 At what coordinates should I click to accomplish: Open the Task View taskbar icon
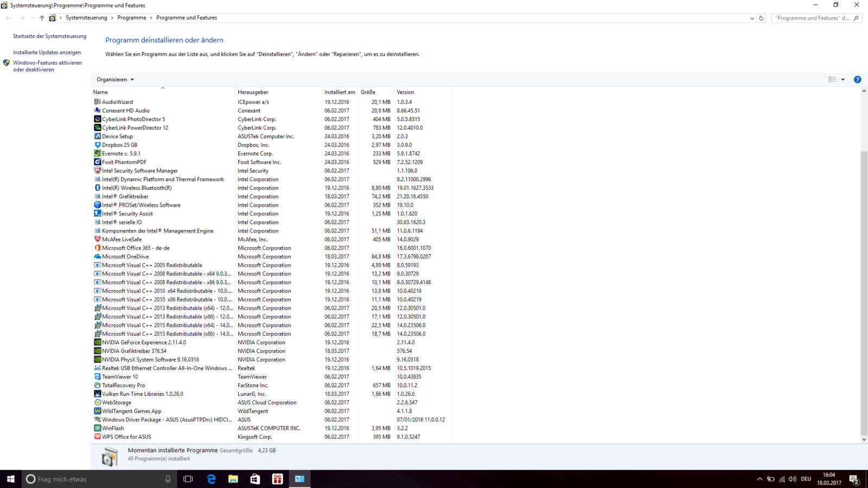pyautogui.click(x=188, y=479)
